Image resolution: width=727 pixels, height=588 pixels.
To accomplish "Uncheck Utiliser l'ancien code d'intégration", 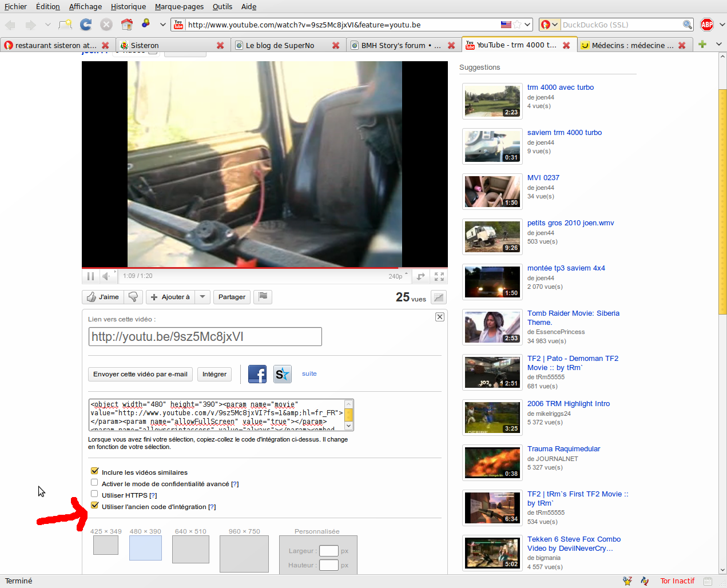I will coord(95,506).
